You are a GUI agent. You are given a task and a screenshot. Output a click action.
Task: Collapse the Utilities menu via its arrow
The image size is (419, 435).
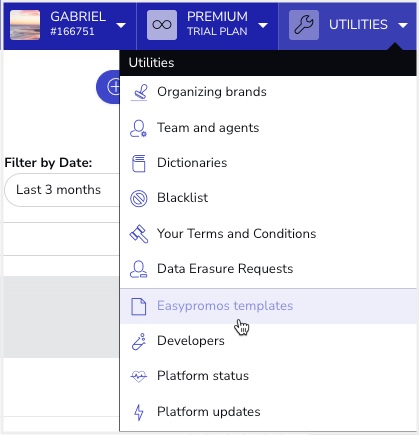pos(403,25)
